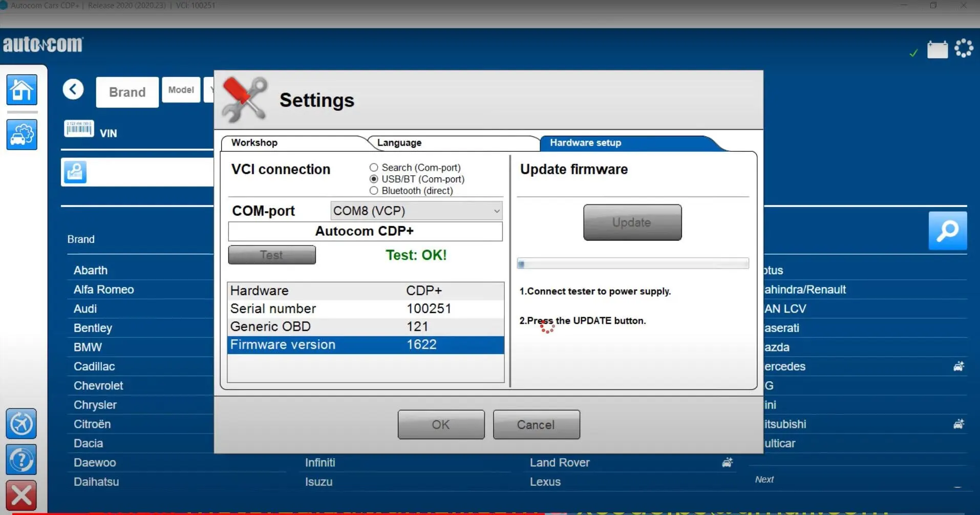This screenshot has width=980, height=515.
Task: Choose Isuzu from the brand list
Action: coord(318,482)
